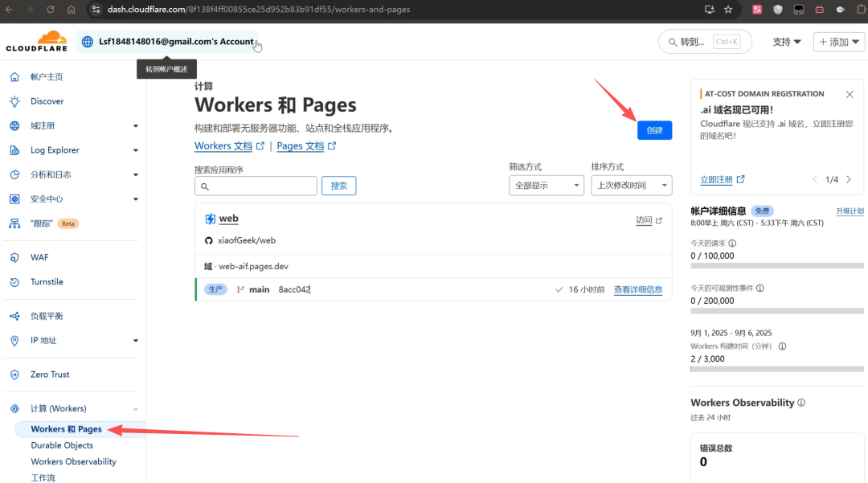This screenshot has height=483, width=868.
Task: Open the Support dropdown menu
Action: coord(787,42)
